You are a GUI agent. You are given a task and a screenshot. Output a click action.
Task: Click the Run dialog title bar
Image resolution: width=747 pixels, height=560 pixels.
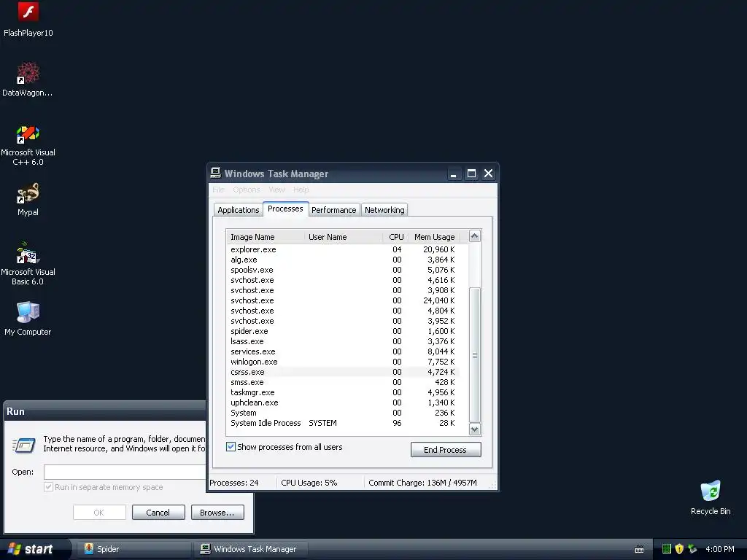(x=105, y=411)
